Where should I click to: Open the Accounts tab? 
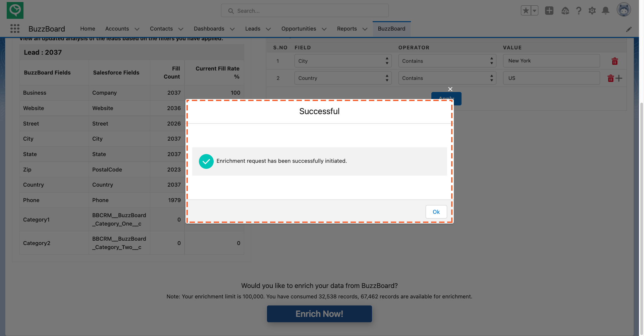[x=117, y=29]
